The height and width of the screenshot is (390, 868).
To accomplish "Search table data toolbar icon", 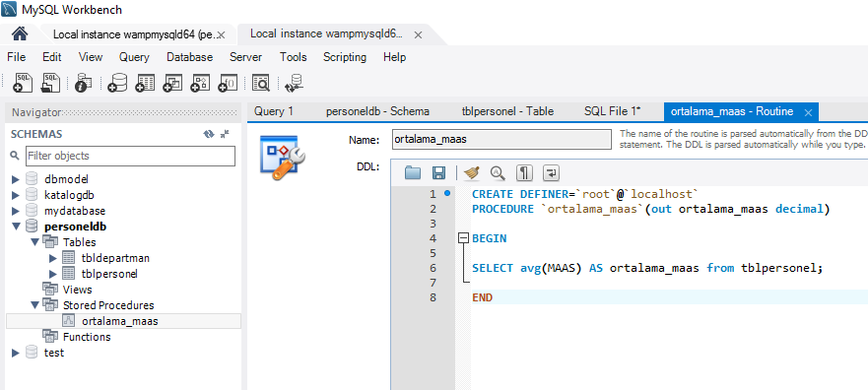I will (261, 83).
